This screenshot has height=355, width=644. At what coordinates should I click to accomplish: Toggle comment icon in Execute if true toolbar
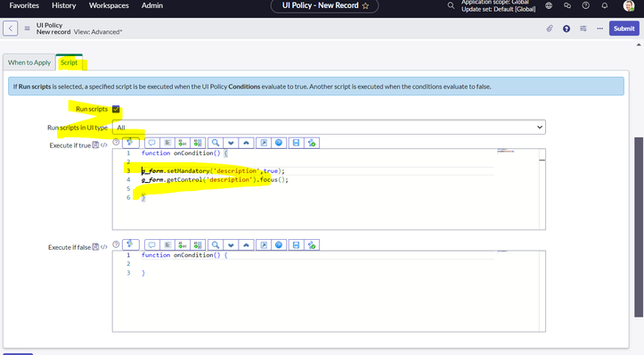point(151,143)
